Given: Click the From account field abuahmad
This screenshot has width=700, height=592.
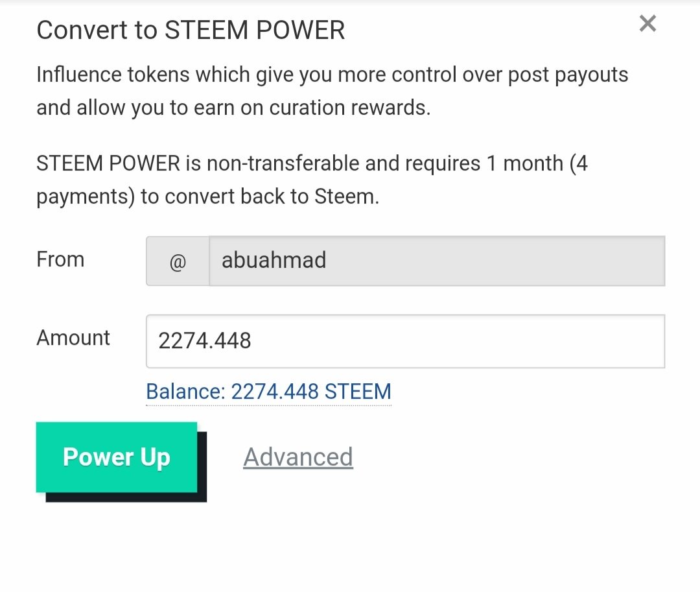Looking at the screenshot, I should click(x=437, y=261).
